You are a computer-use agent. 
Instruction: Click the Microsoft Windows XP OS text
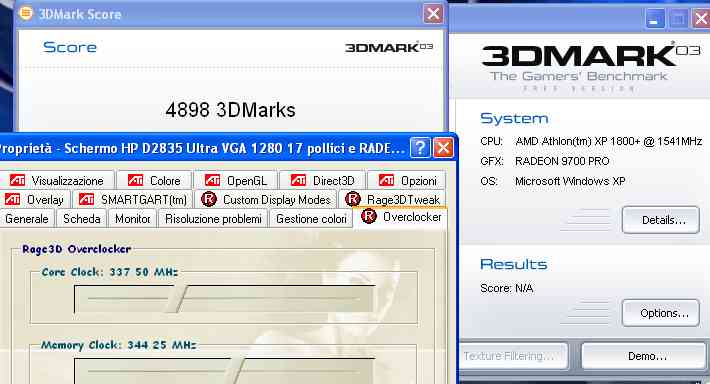(570, 181)
